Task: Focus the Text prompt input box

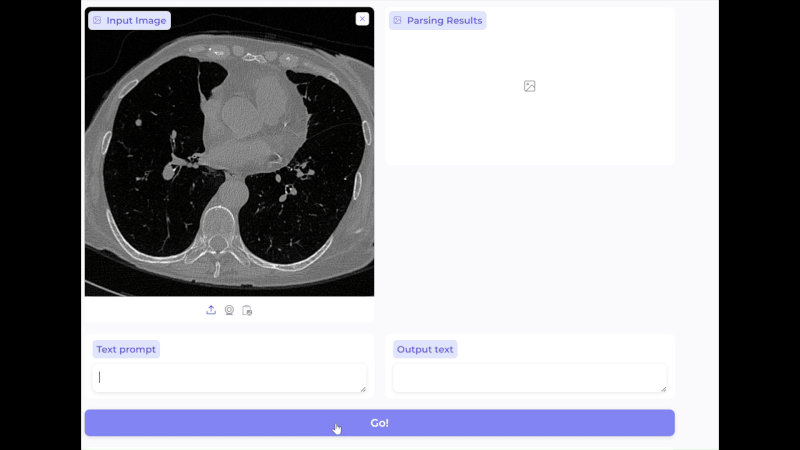Action: coord(228,378)
